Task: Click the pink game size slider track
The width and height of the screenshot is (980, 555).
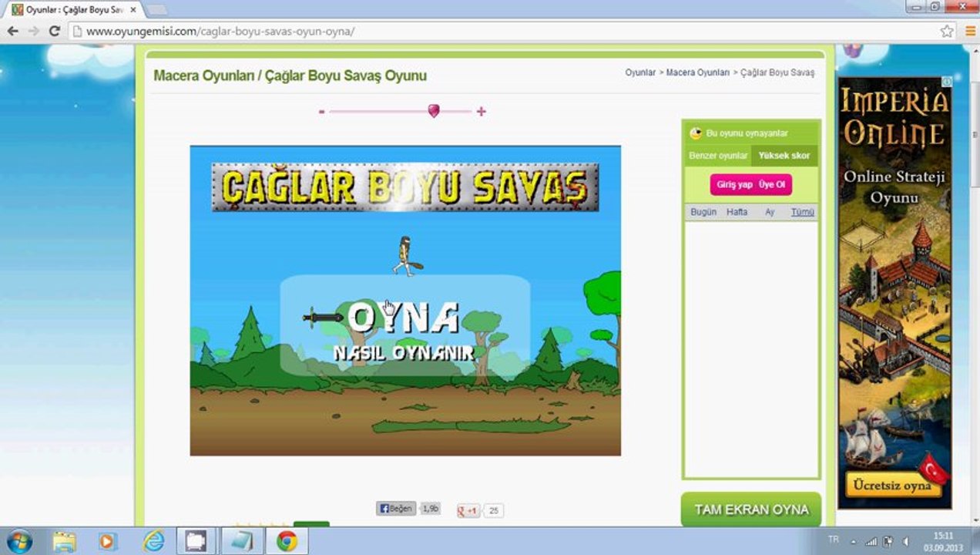Action: (x=401, y=112)
